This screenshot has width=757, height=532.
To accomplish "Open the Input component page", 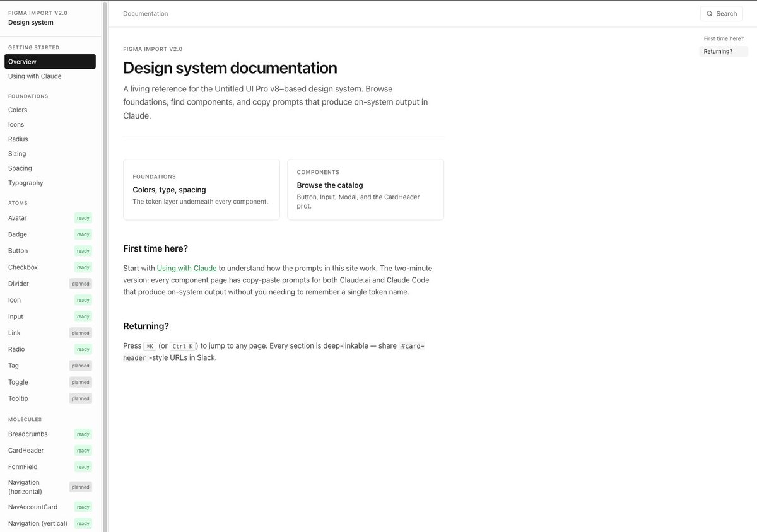I will click(50, 316).
